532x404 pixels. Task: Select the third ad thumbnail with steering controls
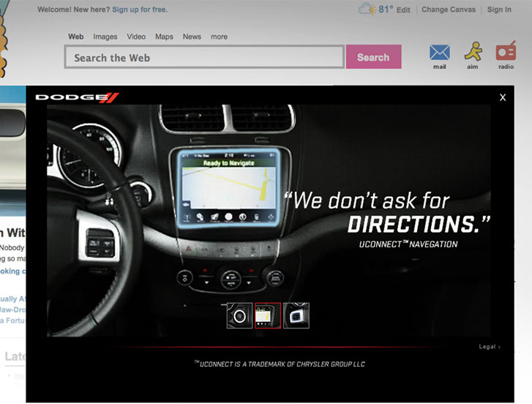[x=296, y=315]
